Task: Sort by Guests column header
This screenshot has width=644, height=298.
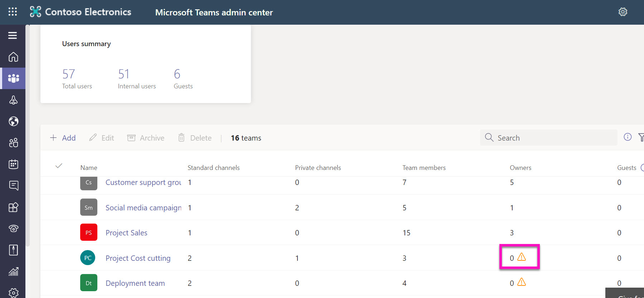Action: tap(626, 168)
